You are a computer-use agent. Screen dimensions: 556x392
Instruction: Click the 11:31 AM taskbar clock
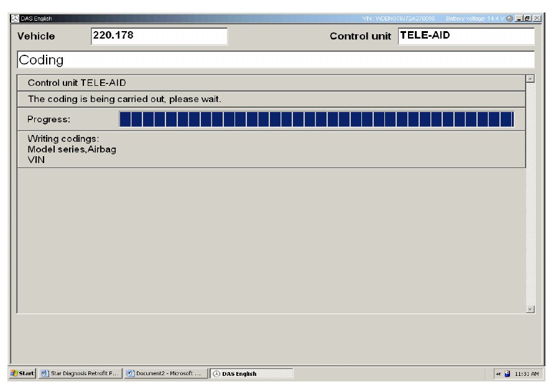pos(527,373)
